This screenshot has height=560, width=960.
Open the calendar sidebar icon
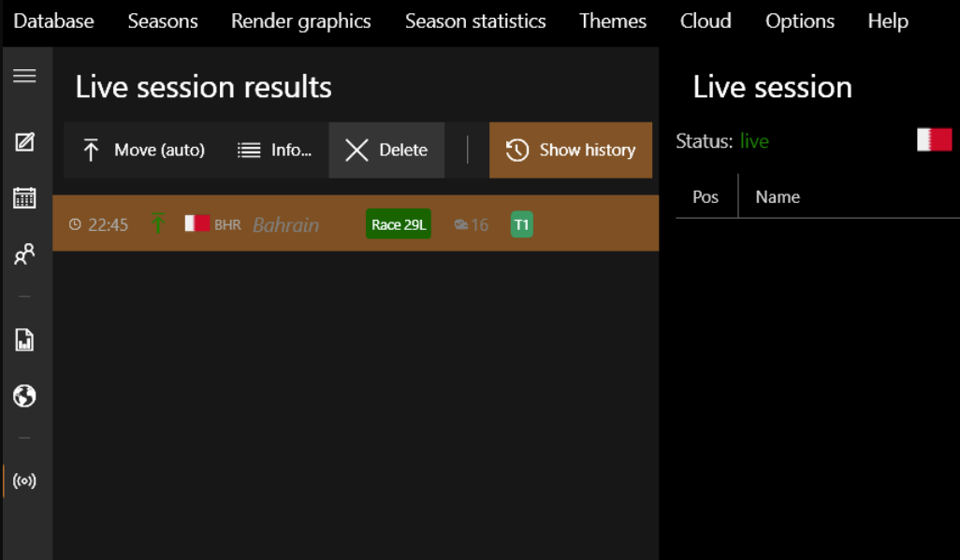tap(24, 197)
